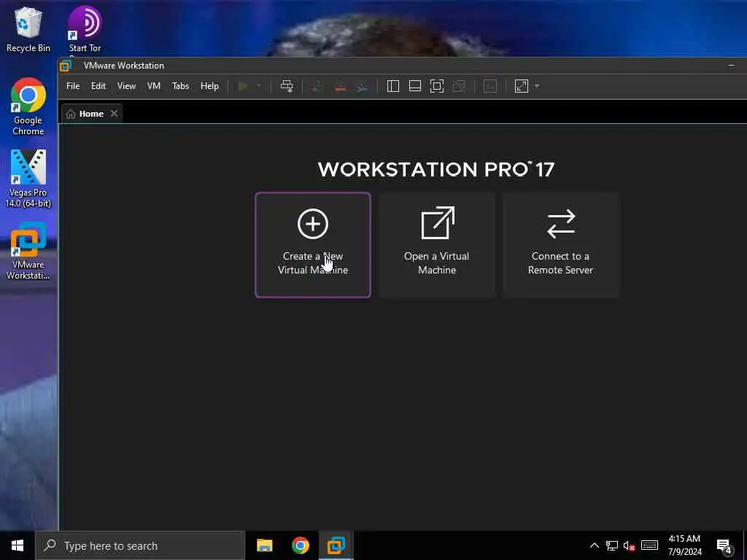Screen dimensions: 747x560
Task: Select the Start Tor desktop icon
Action: [85, 29]
